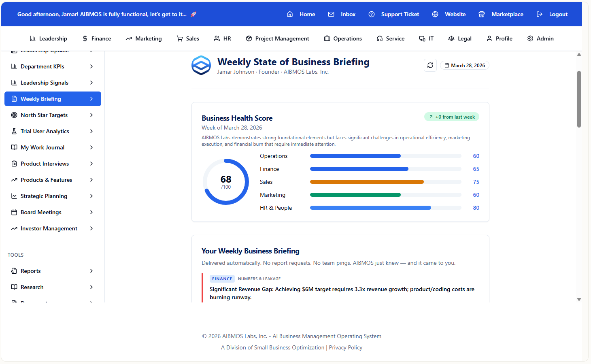
Task: Open Support Ticket link
Action: point(394,14)
